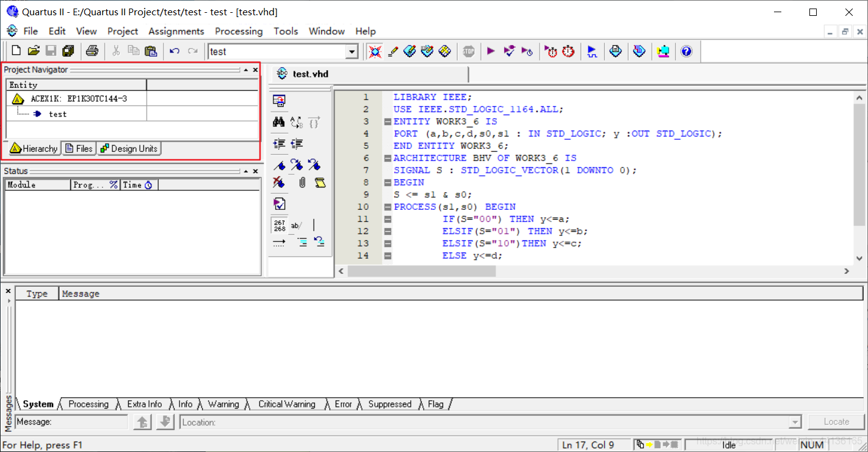Open the Settings icon next to project dropdown
The image size is (868, 452).
pyautogui.click(x=375, y=51)
